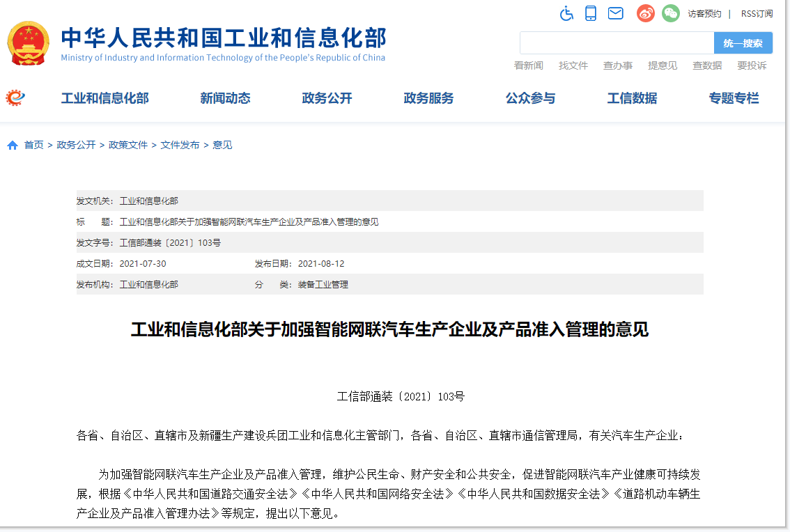Select the 政务服务 navigation item

click(x=428, y=98)
